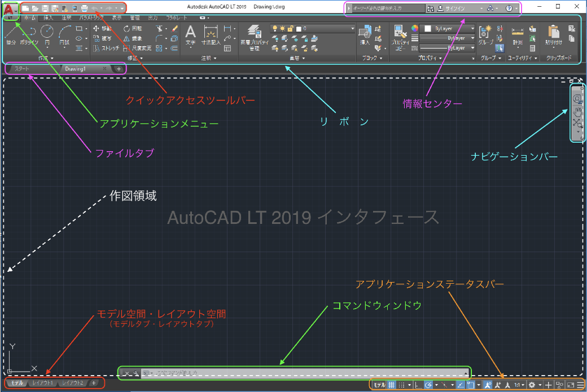The width and height of the screenshot is (587, 392).
Task: Click the Open folder icon in quick access
Action: 35,8
